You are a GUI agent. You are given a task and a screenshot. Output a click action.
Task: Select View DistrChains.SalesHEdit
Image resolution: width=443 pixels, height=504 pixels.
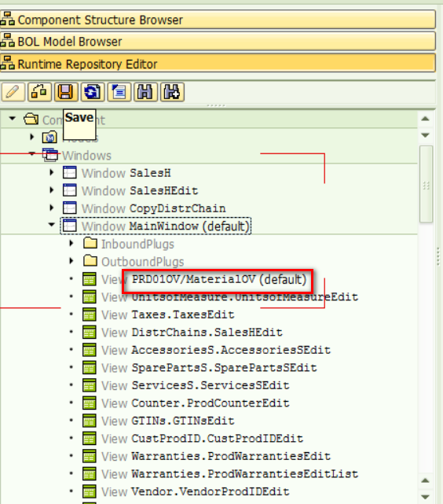pos(192,333)
